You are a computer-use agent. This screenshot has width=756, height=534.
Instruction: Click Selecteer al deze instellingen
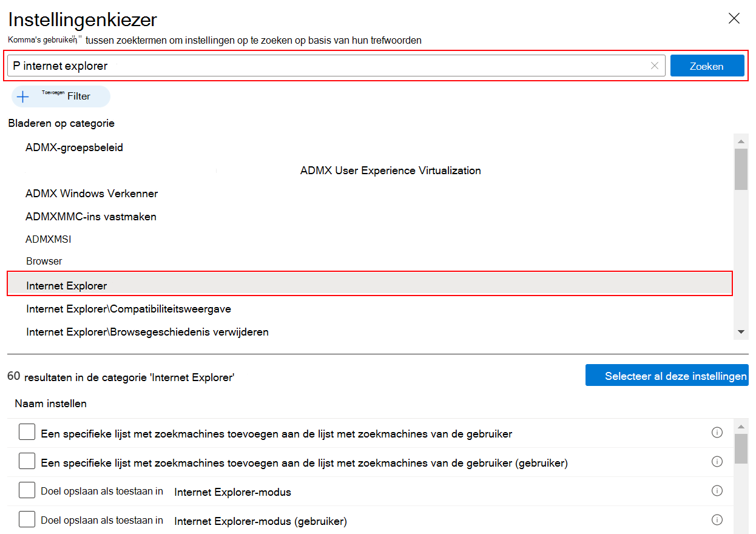click(x=667, y=376)
